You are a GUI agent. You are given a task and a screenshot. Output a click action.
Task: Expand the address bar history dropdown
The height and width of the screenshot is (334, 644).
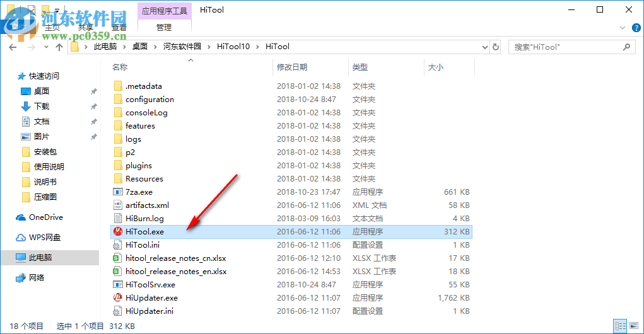484,47
